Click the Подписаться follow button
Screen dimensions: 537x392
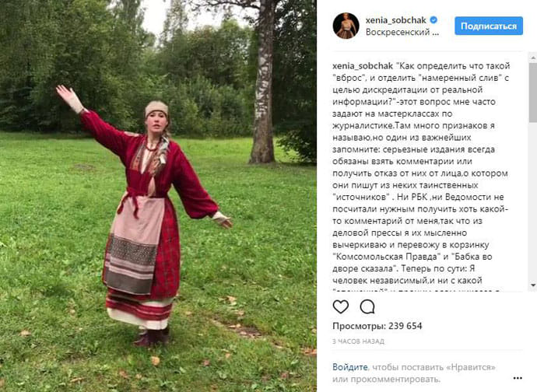click(x=489, y=26)
